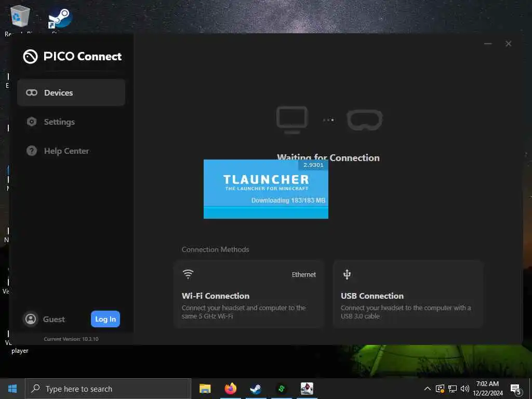The image size is (532, 399).
Task: Click the network tray icon
Action: pos(453,389)
